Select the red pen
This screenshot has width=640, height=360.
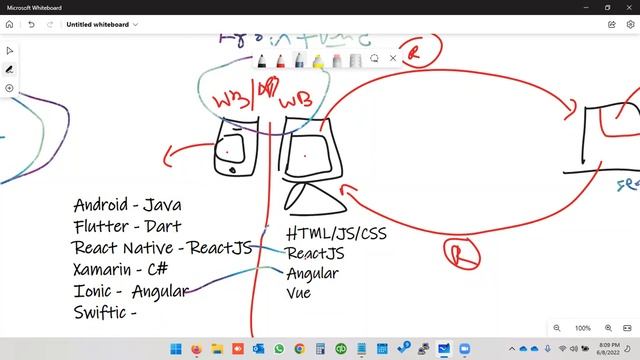point(280,60)
